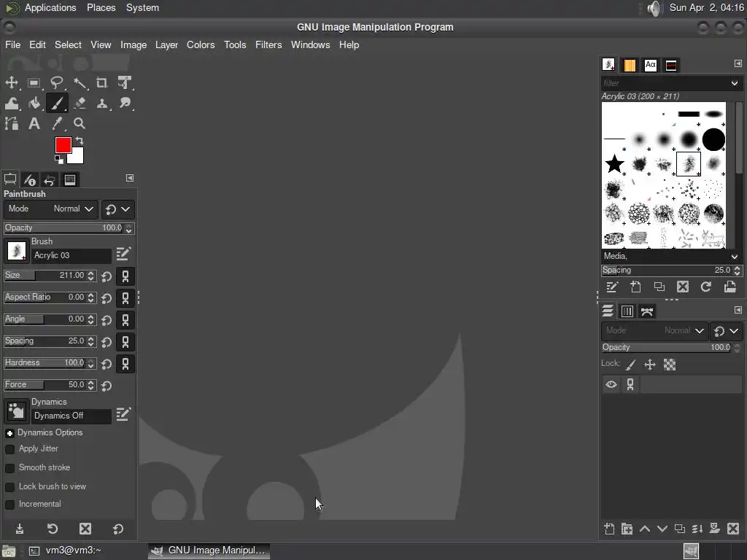Reset Force to default
747x560 pixels.
tap(107, 386)
